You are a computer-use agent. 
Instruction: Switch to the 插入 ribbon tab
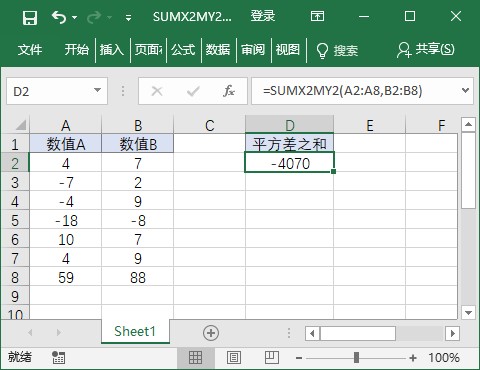click(x=112, y=50)
